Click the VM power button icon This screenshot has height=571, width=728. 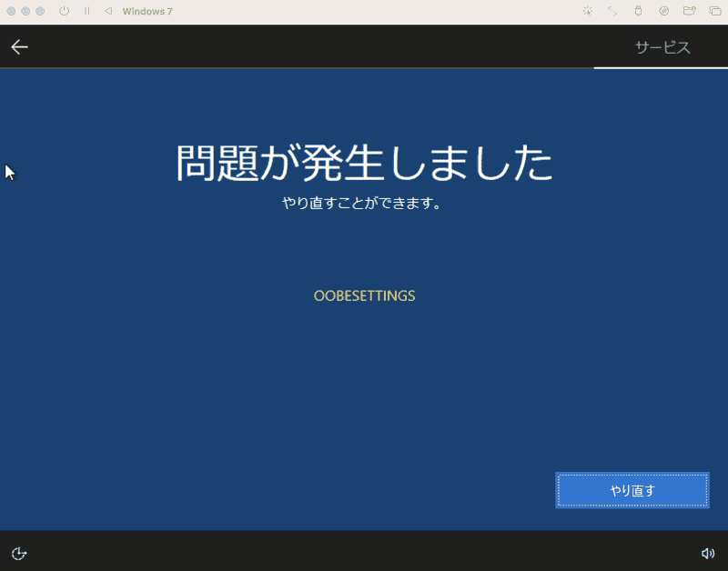(64, 11)
